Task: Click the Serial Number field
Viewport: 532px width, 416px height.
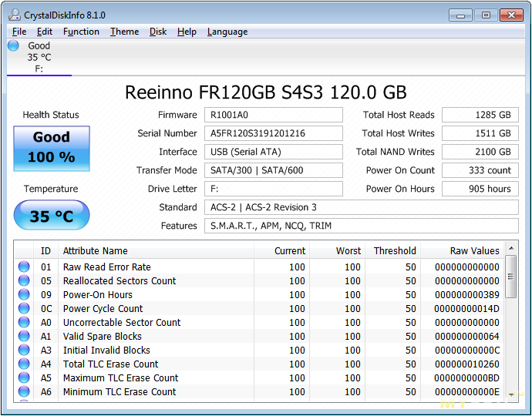Action: click(273, 133)
